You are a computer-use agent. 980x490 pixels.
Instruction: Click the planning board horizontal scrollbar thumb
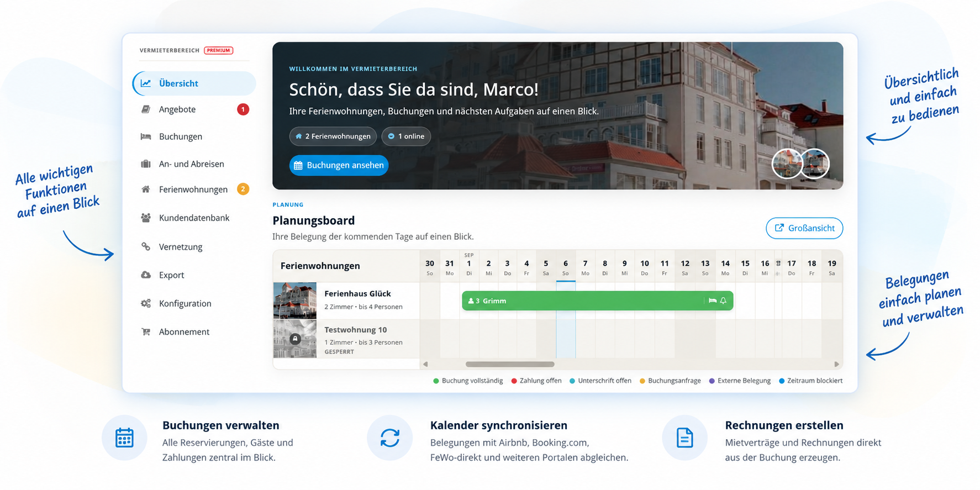click(x=510, y=364)
